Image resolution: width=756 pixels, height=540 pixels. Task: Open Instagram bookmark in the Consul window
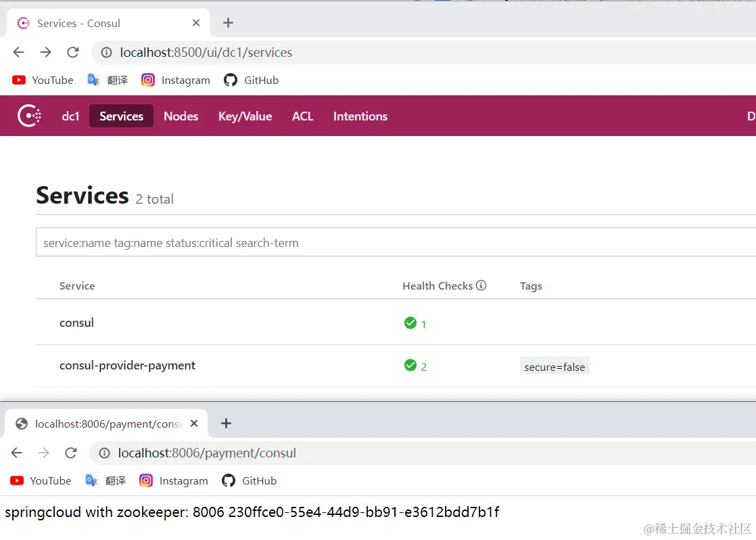[x=176, y=80]
